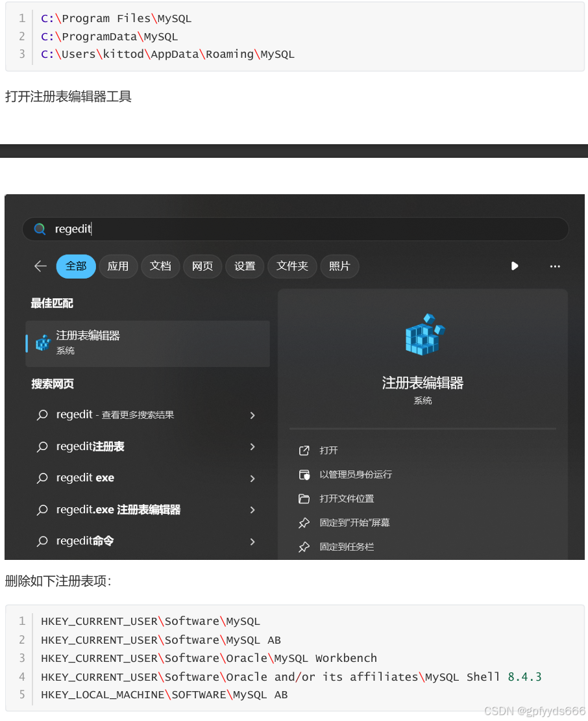
Task: Open 注册表编辑器 best match result
Action: 147,344
